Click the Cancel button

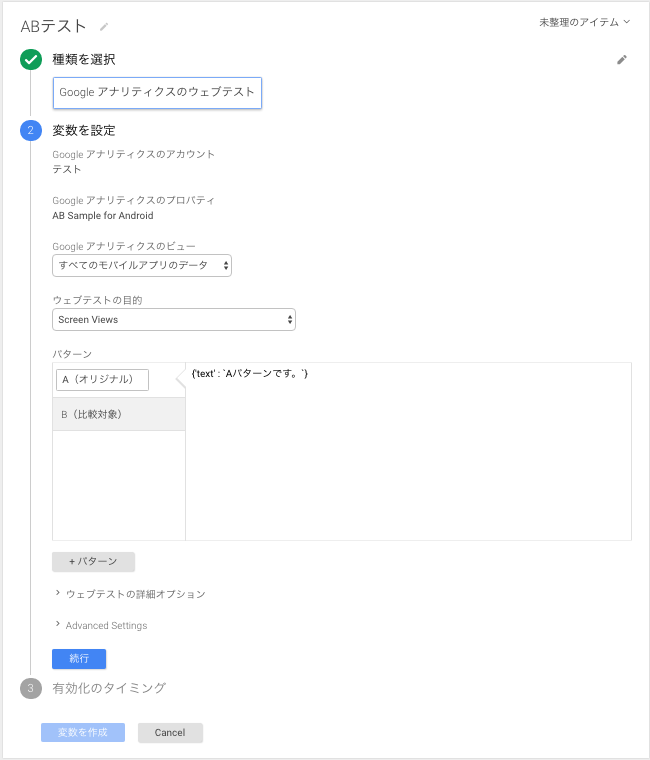click(x=170, y=732)
